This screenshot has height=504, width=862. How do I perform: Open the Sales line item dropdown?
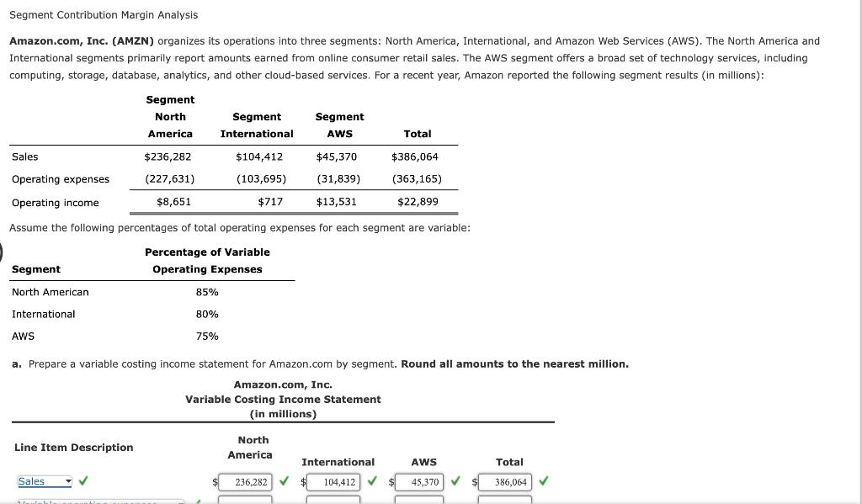tap(45, 480)
